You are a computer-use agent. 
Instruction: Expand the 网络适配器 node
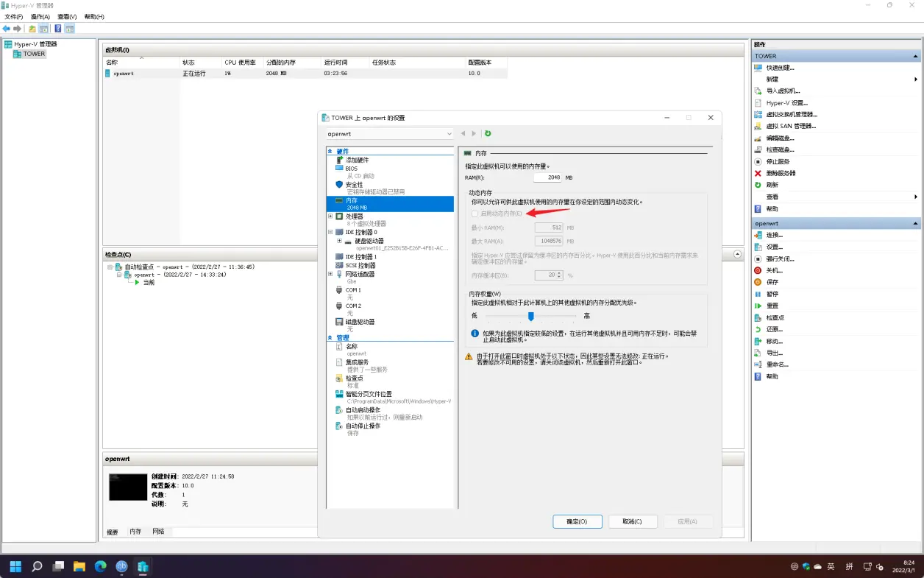[330, 274]
